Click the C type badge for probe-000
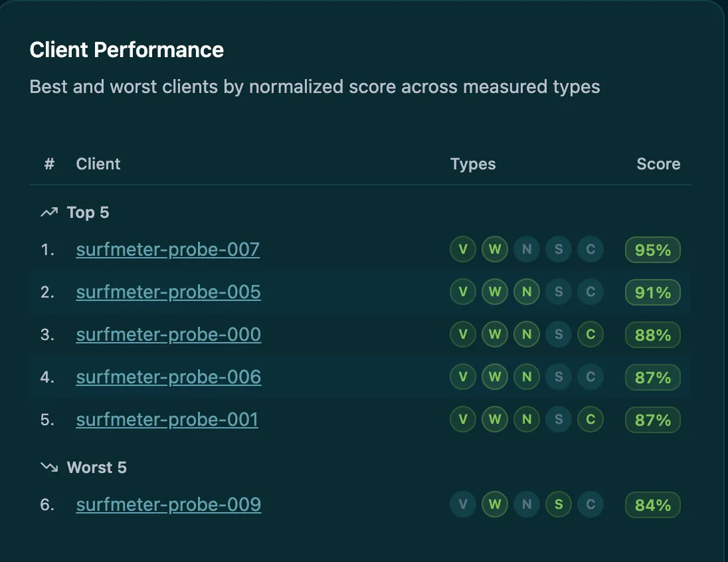This screenshot has width=728, height=562. [x=591, y=334]
